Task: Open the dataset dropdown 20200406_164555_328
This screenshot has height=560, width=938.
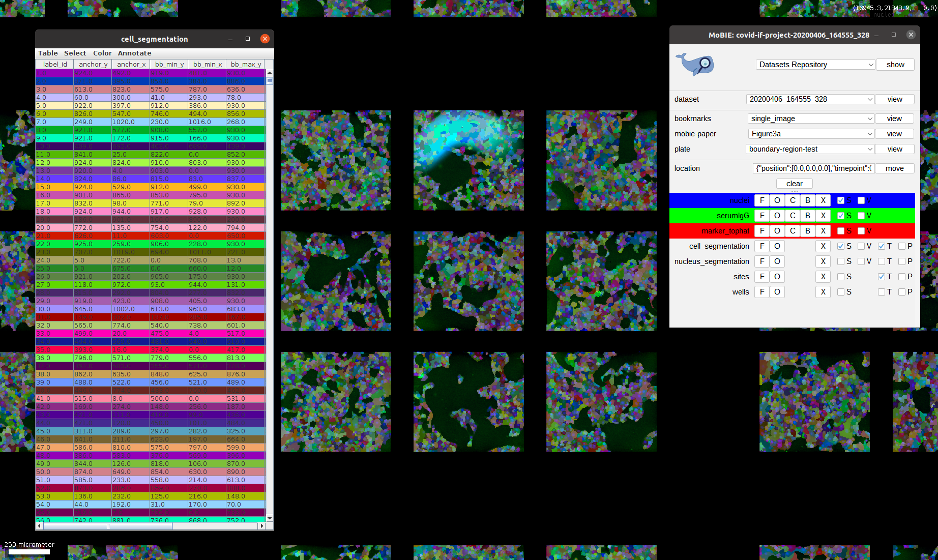Action: (x=810, y=99)
